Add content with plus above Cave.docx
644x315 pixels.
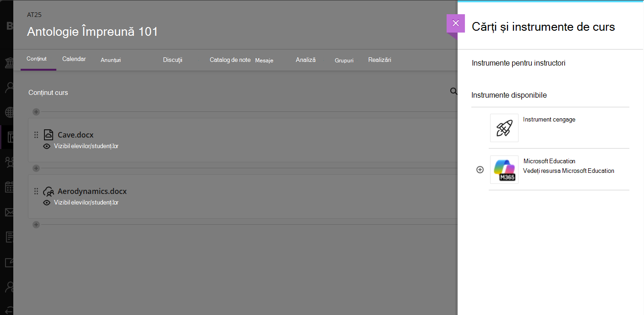click(x=36, y=112)
